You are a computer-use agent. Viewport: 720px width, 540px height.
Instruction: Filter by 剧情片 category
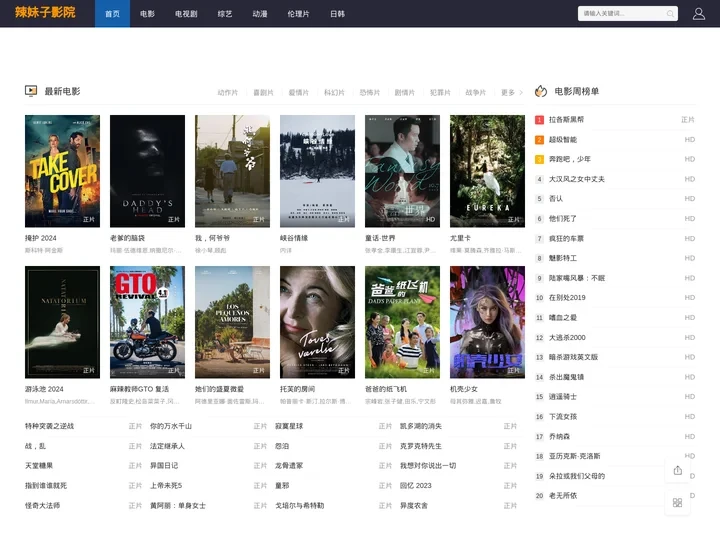pos(405,92)
